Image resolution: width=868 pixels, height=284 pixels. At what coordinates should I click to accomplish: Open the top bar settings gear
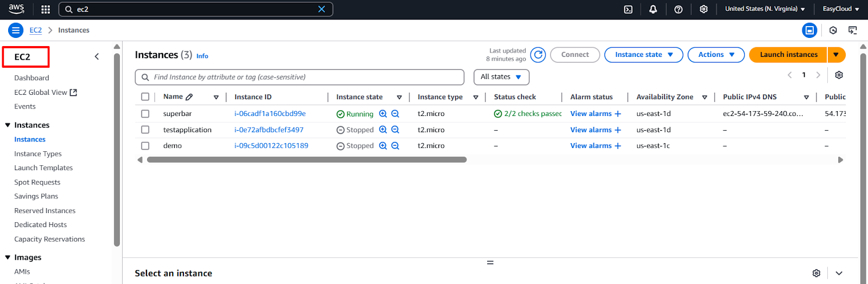[704, 9]
